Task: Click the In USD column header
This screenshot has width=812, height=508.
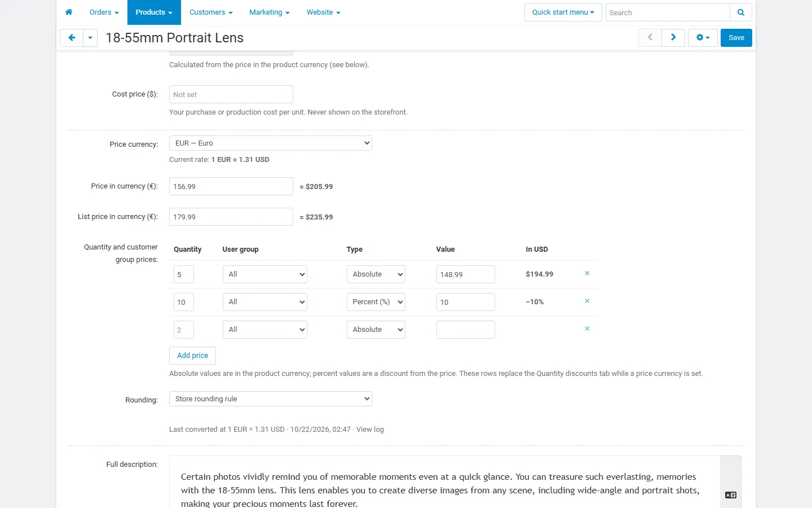Action: 537,249
